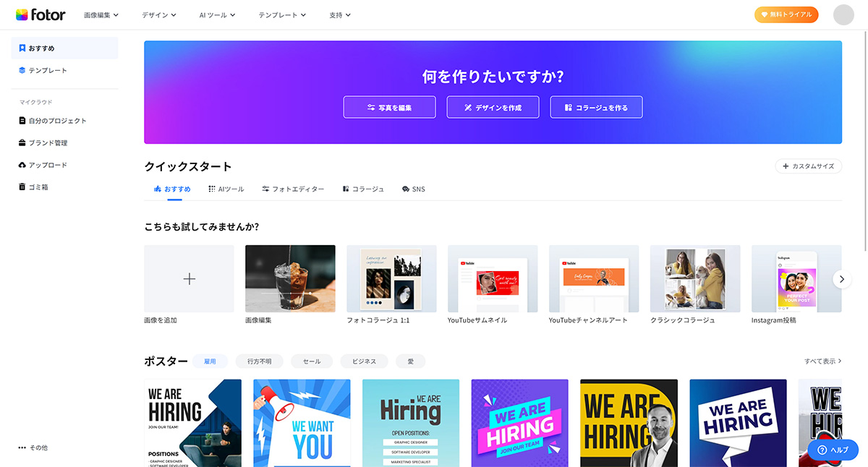Viewport: 868px width, 467px height.
Task: Open the Instagram投稿 thumbnail
Action: tap(796, 279)
